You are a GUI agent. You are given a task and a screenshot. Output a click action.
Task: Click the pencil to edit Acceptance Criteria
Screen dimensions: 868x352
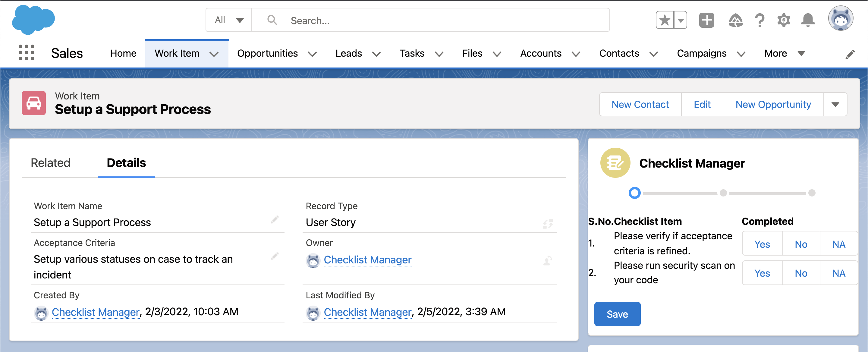coord(275,256)
